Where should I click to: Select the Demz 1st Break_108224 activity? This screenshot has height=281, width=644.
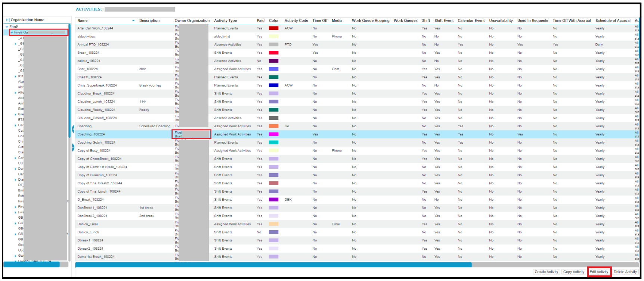(x=357, y=257)
